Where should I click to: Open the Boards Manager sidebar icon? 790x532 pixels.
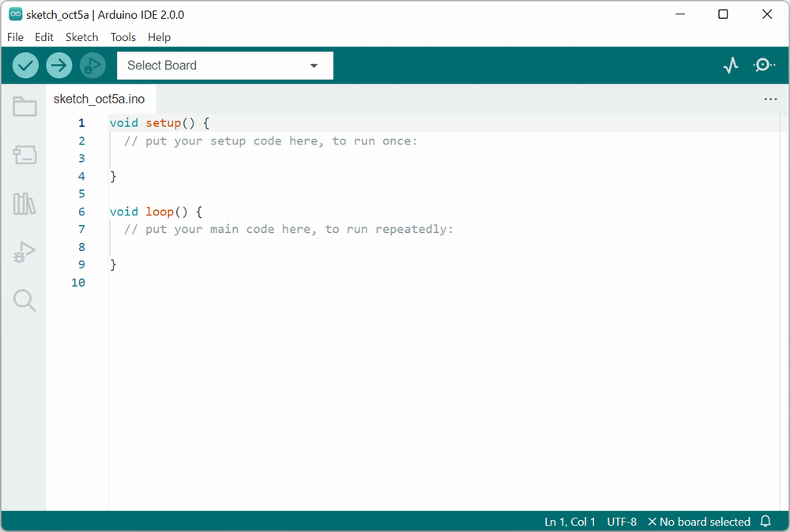[x=24, y=155]
